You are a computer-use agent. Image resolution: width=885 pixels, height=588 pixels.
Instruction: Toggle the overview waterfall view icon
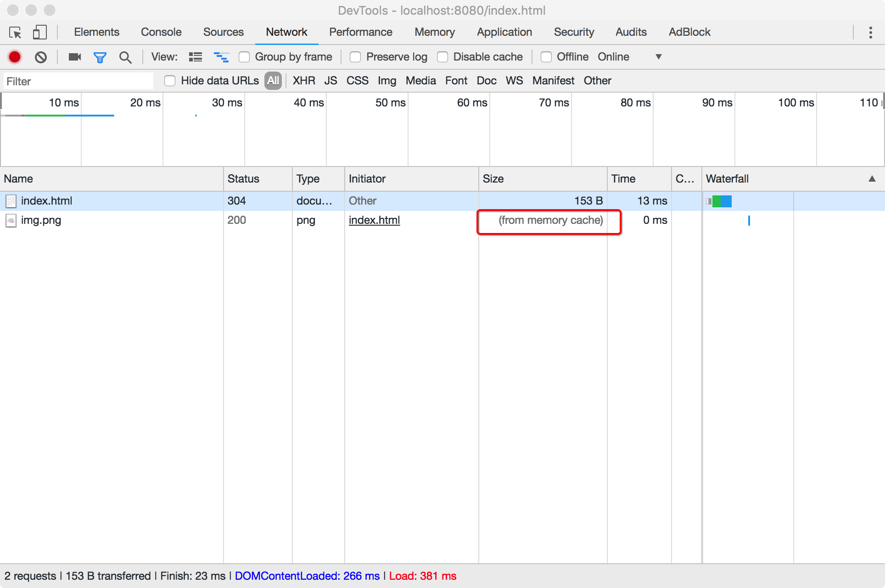click(x=221, y=57)
